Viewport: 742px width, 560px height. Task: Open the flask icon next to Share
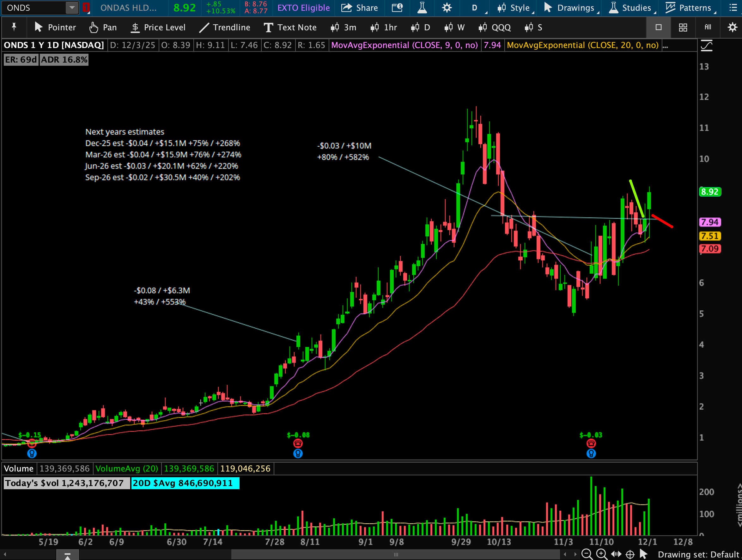click(422, 8)
